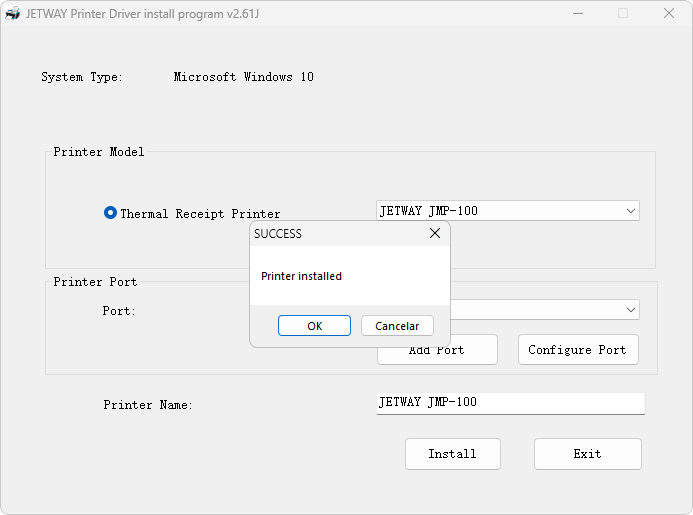Click the Exit button
This screenshot has height=515, width=693.
(x=587, y=454)
